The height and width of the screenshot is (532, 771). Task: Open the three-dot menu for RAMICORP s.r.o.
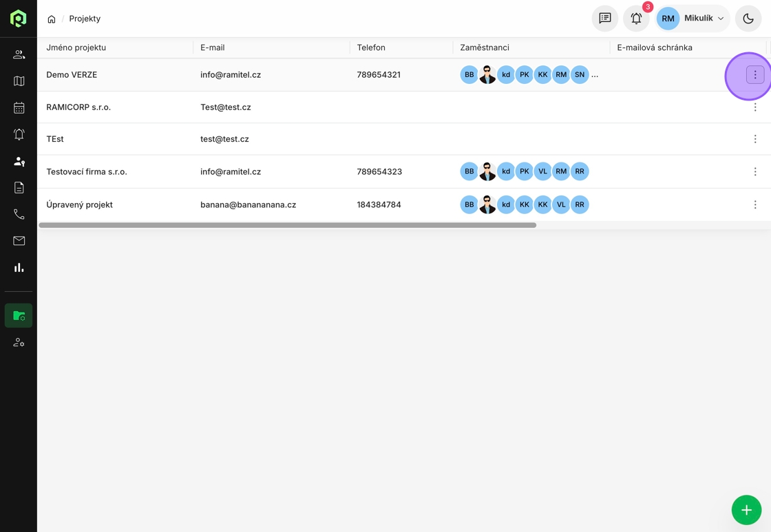coord(755,107)
